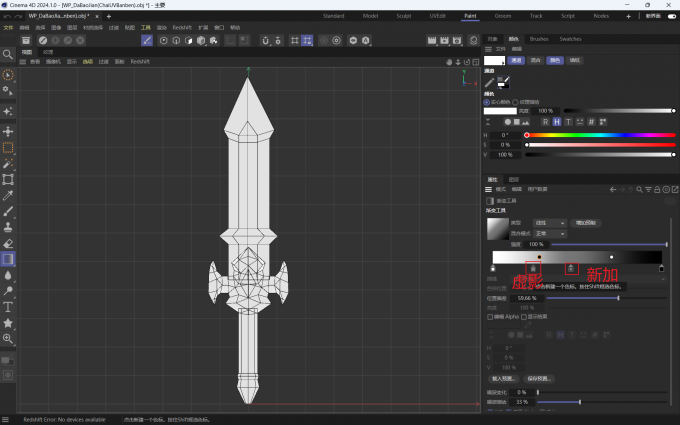Open the Attributes panel hamburger menu
Viewport: 680px width, 425px height.
coord(488,190)
